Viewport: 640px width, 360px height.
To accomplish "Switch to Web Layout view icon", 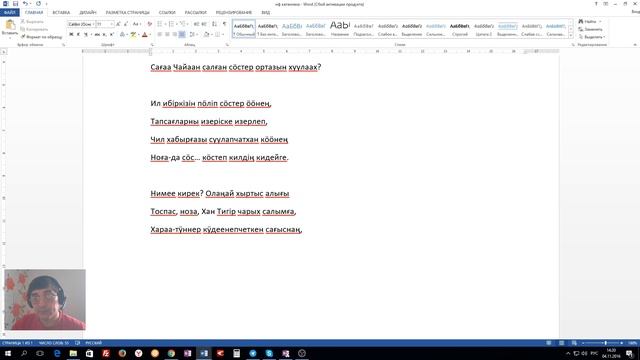I will point(574,343).
